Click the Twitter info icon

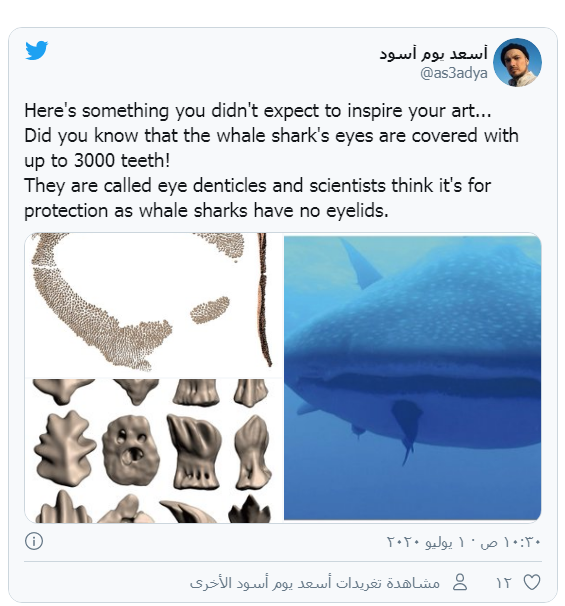click(34, 541)
